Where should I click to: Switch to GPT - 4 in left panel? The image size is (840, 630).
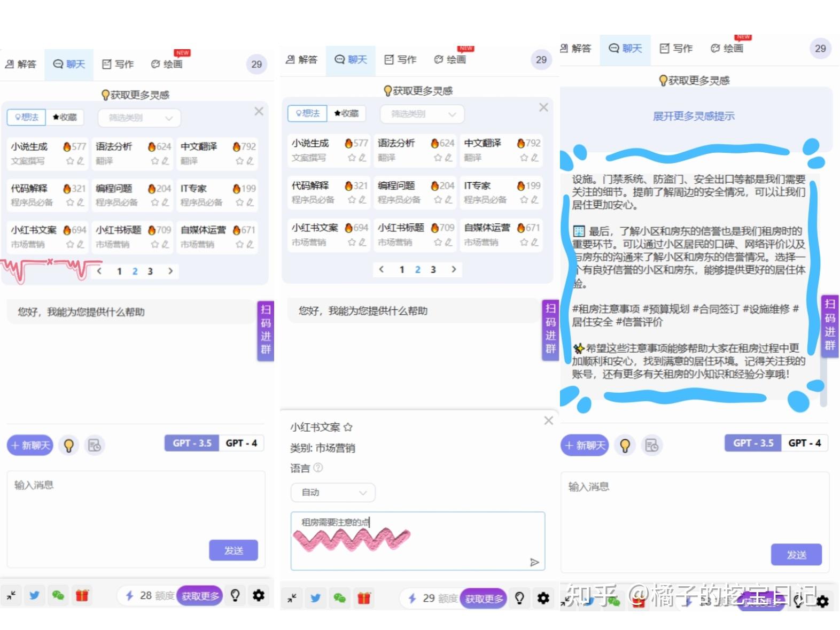pos(241,443)
